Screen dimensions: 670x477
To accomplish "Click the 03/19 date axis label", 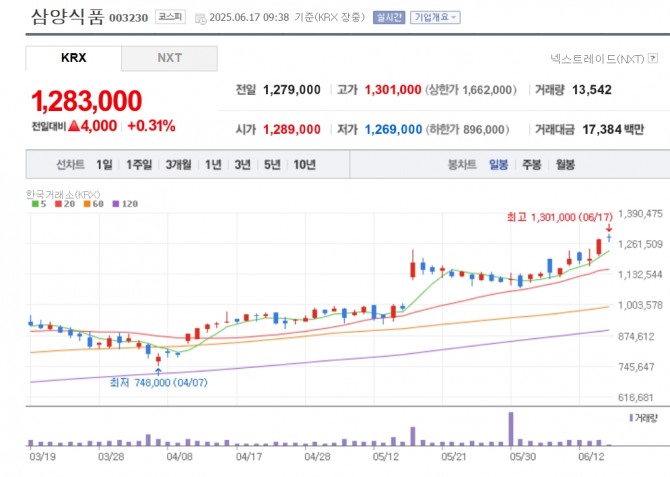I will pos(42,457).
